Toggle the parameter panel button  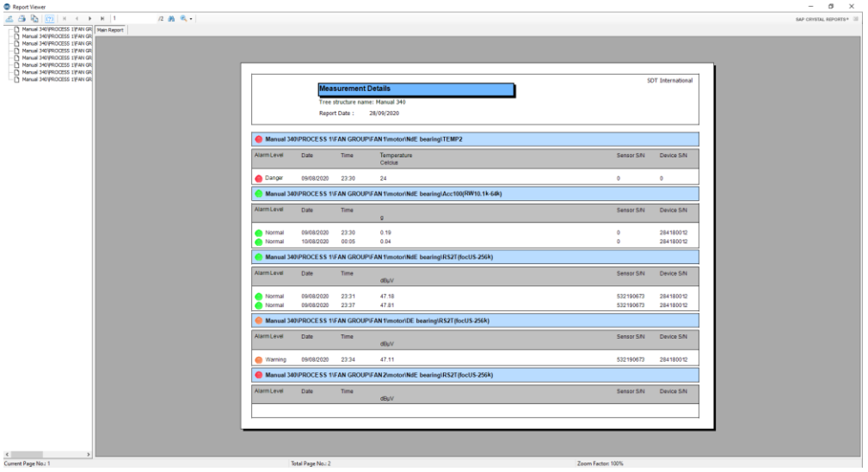(x=49, y=18)
